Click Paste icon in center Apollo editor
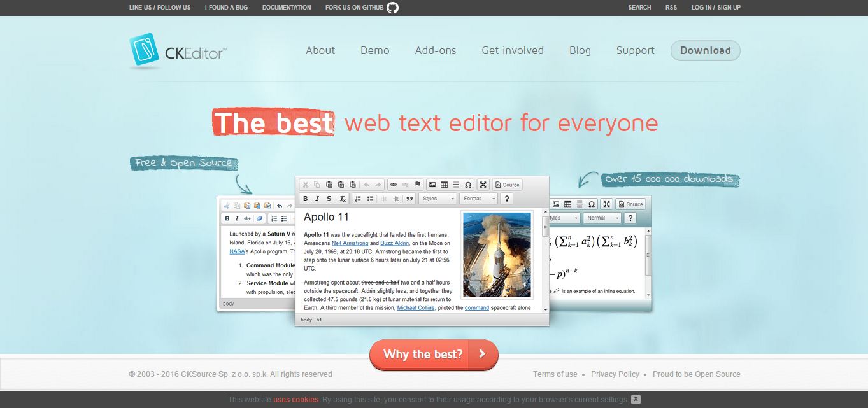The image size is (868, 408). tap(329, 185)
